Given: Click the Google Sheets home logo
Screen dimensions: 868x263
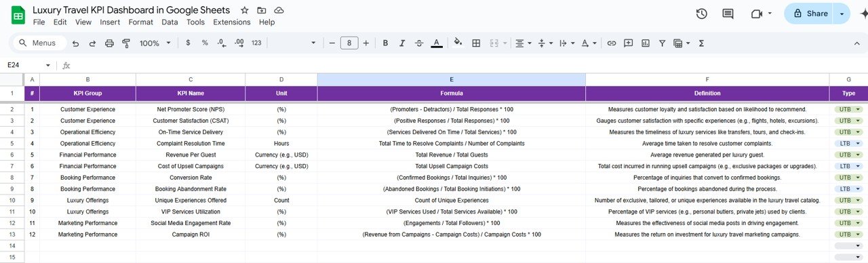Looking at the screenshot, I should (18, 16).
